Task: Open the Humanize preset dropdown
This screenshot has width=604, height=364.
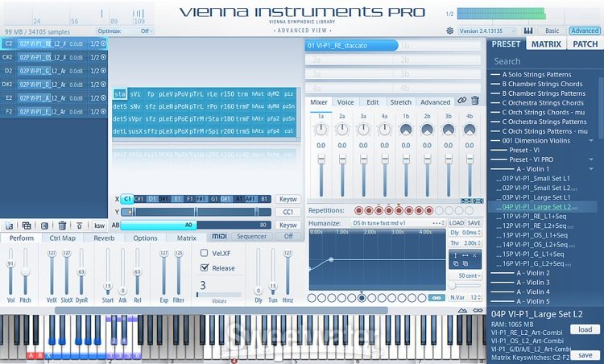Action: tap(399, 223)
